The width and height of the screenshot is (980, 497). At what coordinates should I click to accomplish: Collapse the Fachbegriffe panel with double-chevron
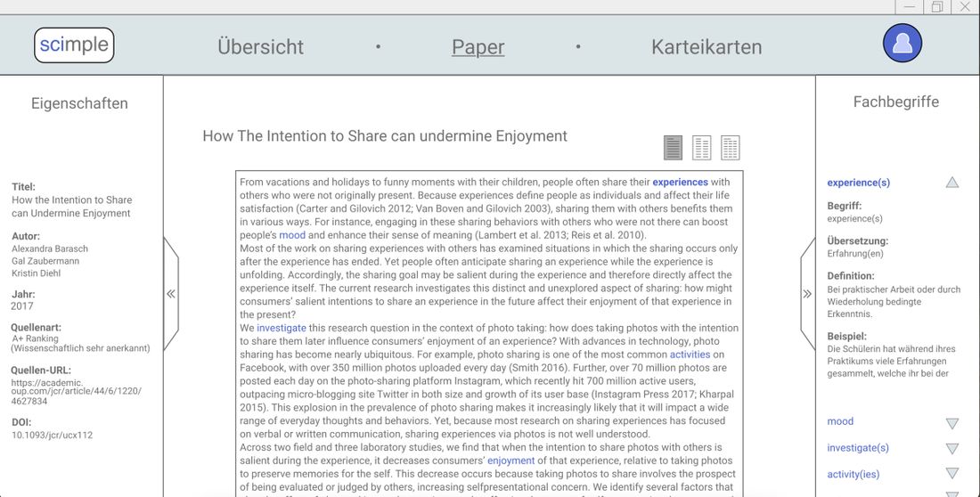pos(807,294)
